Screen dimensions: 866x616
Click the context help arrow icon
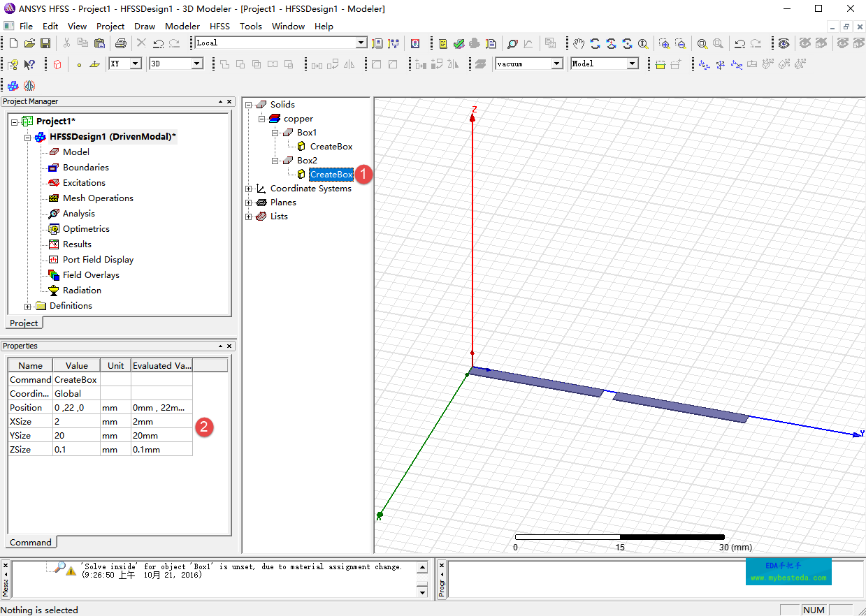[x=29, y=64]
